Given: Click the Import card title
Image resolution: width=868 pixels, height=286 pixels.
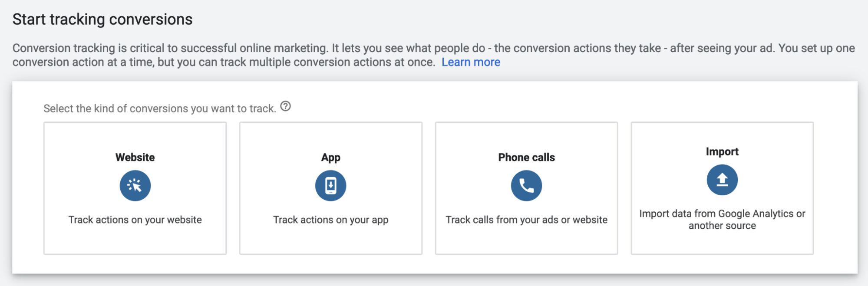Looking at the screenshot, I should tap(722, 151).
